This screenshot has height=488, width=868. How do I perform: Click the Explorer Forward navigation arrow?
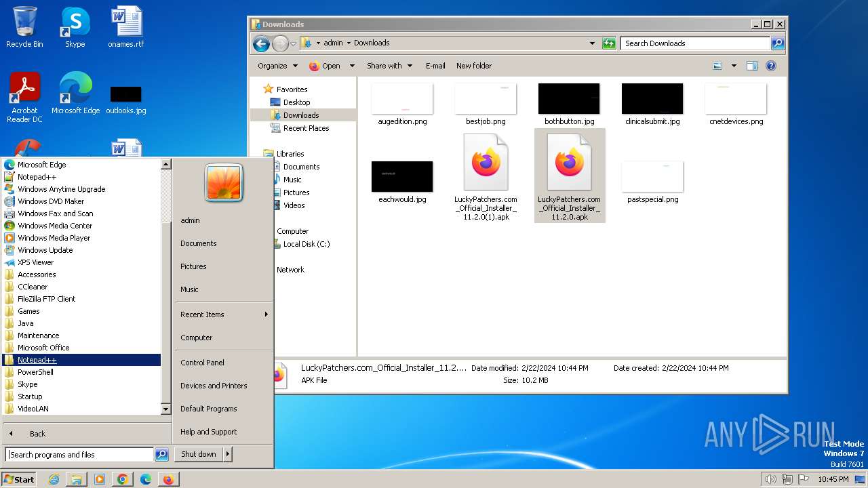[x=280, y=43]
